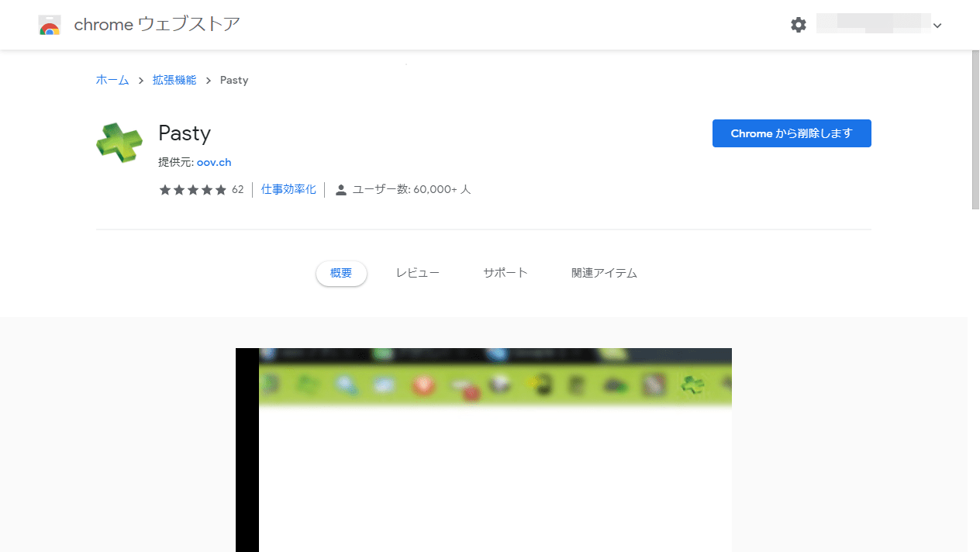Viewport: 980px width, 552px height.
Task: Click the ユーザー数: 60,000+ 人 text
Action: coord(412,190)
